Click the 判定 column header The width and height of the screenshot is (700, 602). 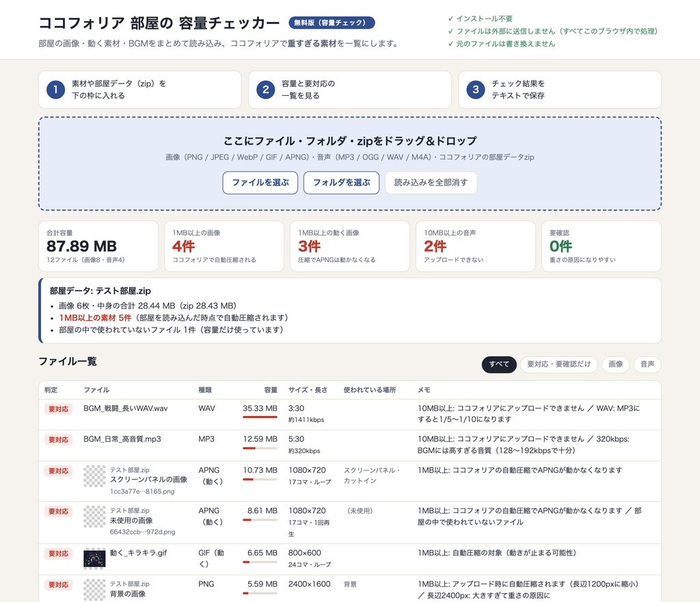[51, 390]
